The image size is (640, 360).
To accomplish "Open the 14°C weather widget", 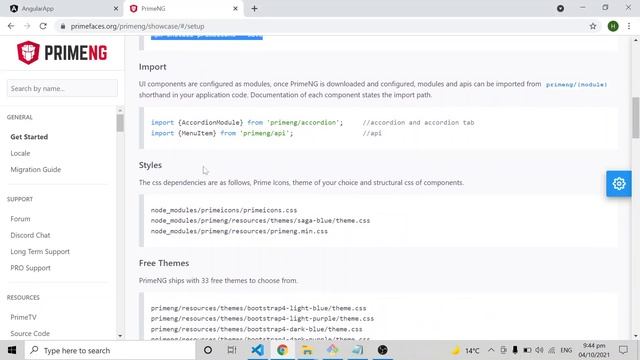I will pos(465,350).
